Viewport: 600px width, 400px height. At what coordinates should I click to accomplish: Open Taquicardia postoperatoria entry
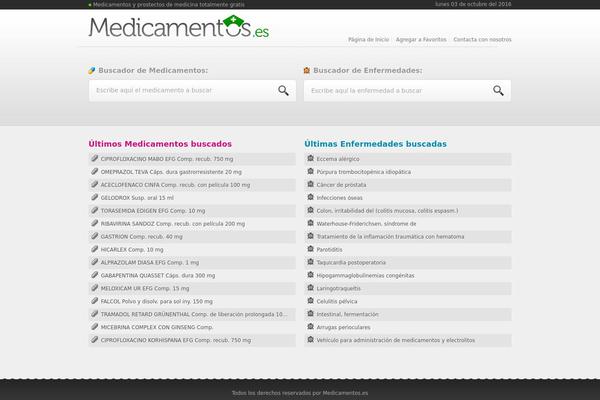click(x=351, y=263)
